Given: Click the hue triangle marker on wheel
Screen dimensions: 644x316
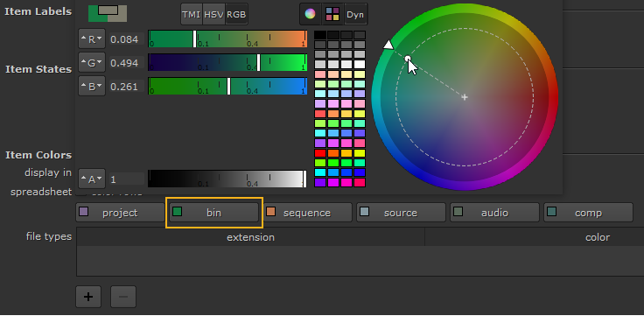Looking at the screenshot, I should click(x=388, y=45).
